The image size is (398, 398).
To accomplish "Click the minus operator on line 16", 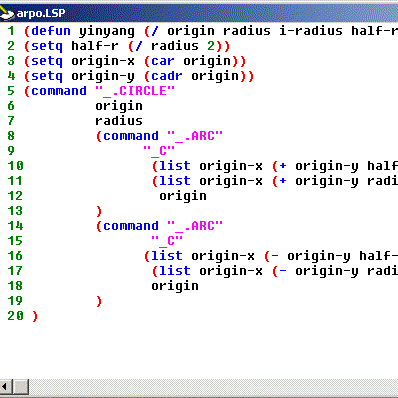I will (x=275, y=256).
